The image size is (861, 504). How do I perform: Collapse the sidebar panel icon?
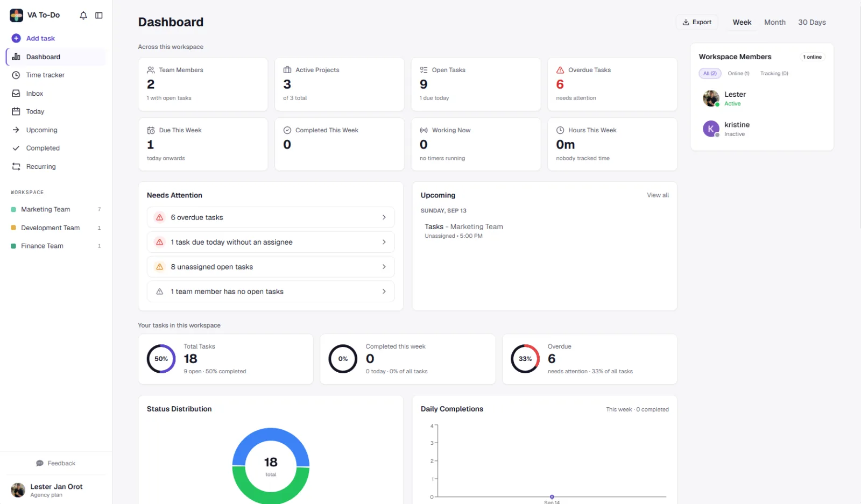tap(99, 16)
